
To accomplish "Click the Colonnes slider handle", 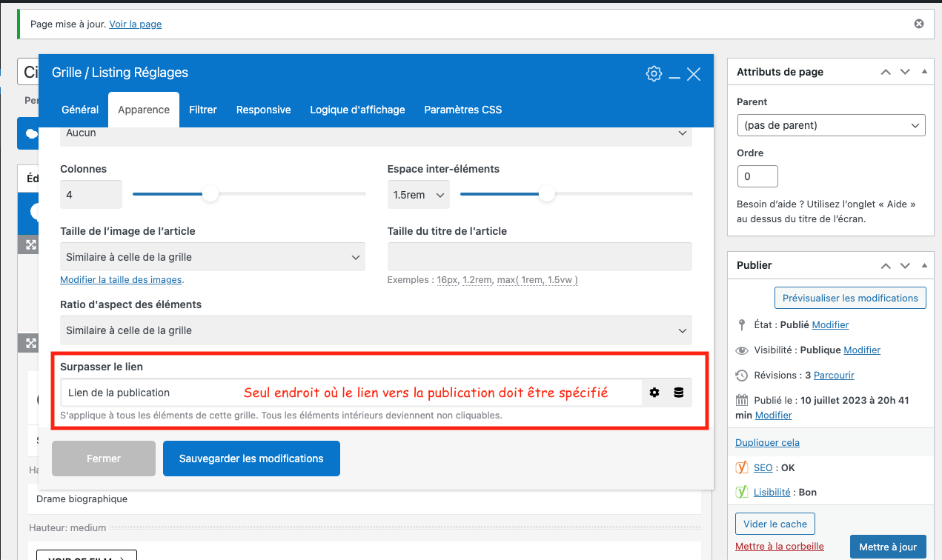I will click(210, 194).
